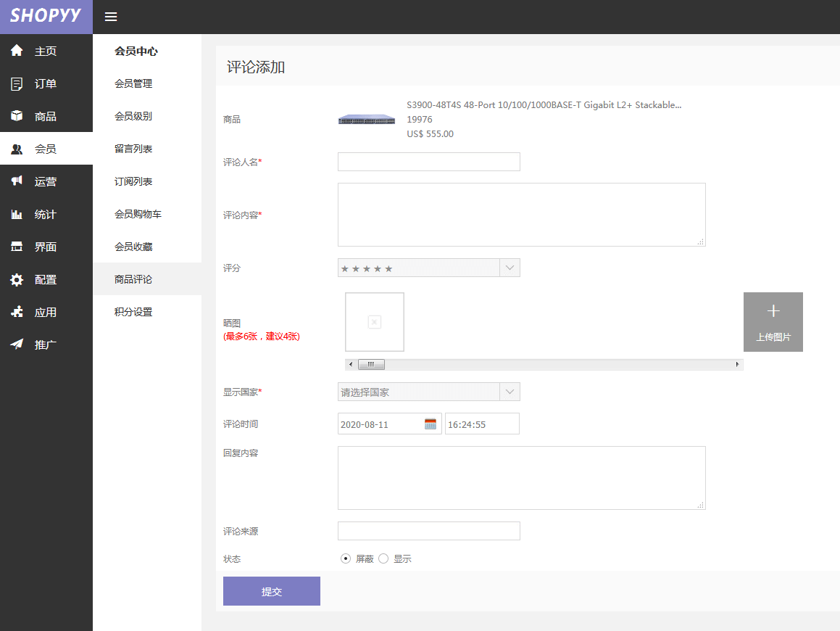The width and height of the screenshot is (840, 631).
Task: Click the image scrollbar thumb handle
Action: 370,365
